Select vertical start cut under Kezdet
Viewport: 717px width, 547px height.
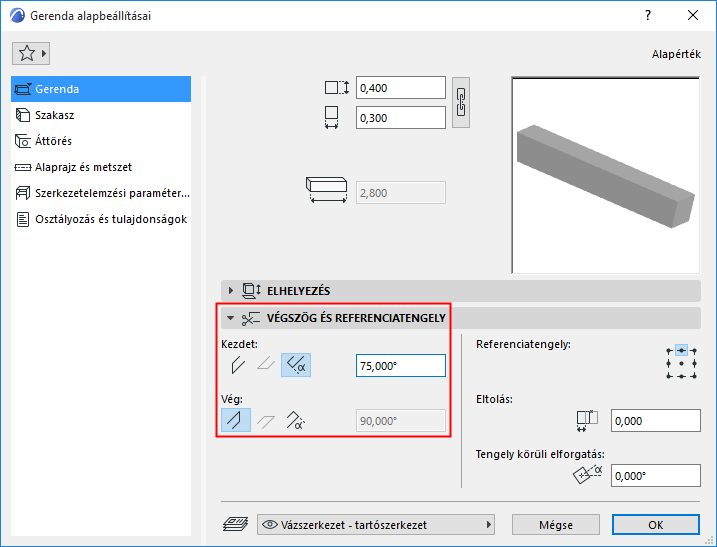point(237,365)
